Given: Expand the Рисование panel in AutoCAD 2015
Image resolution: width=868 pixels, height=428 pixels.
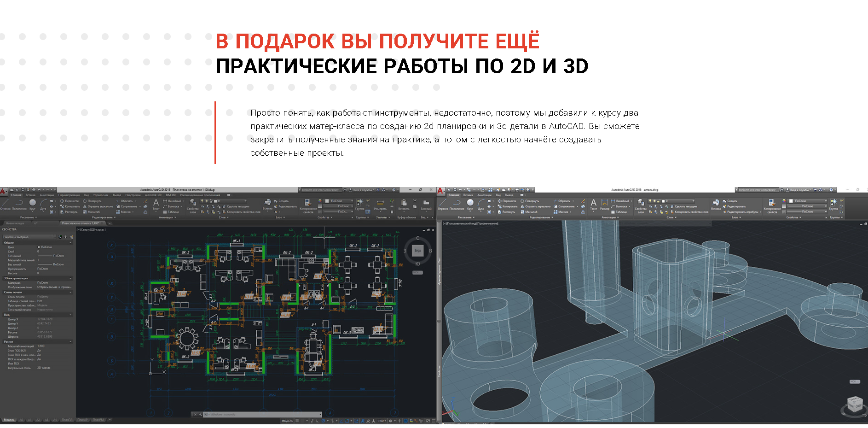Looking at the screenshot, I should coord(28,217).
